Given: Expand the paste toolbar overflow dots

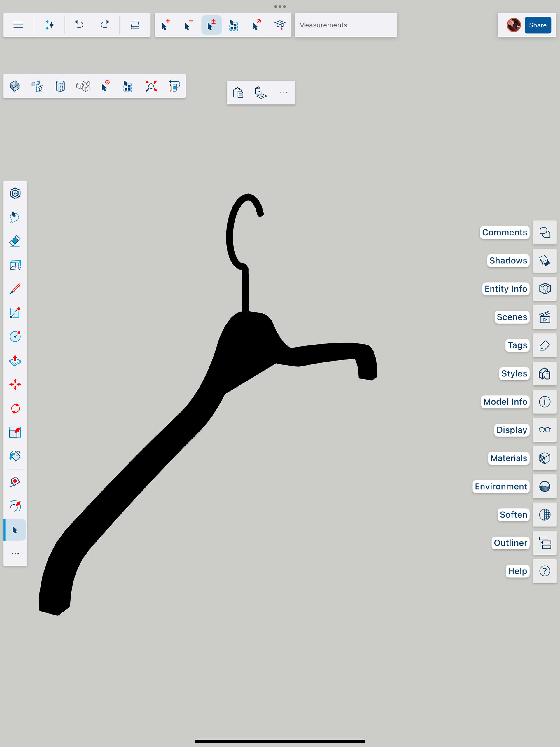Looking at the screenshot, I should 283,92.
